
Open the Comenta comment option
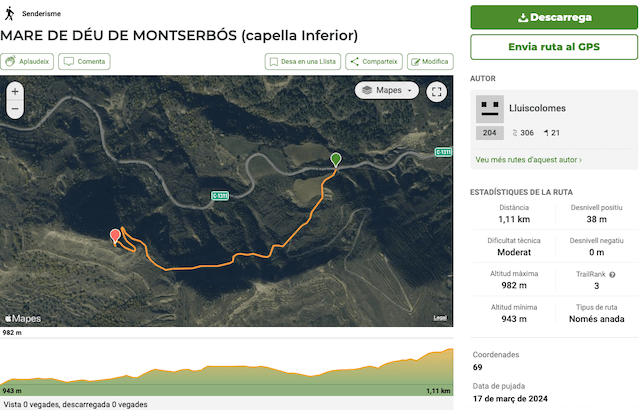tap(84, 61)
